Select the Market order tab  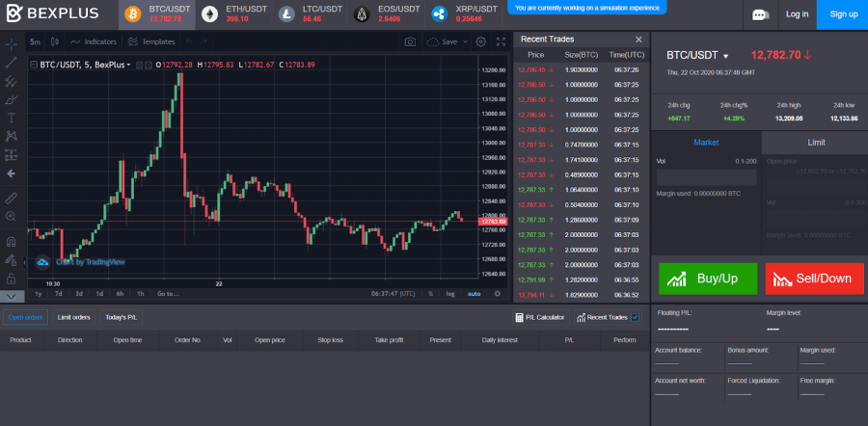pos(706,143)
